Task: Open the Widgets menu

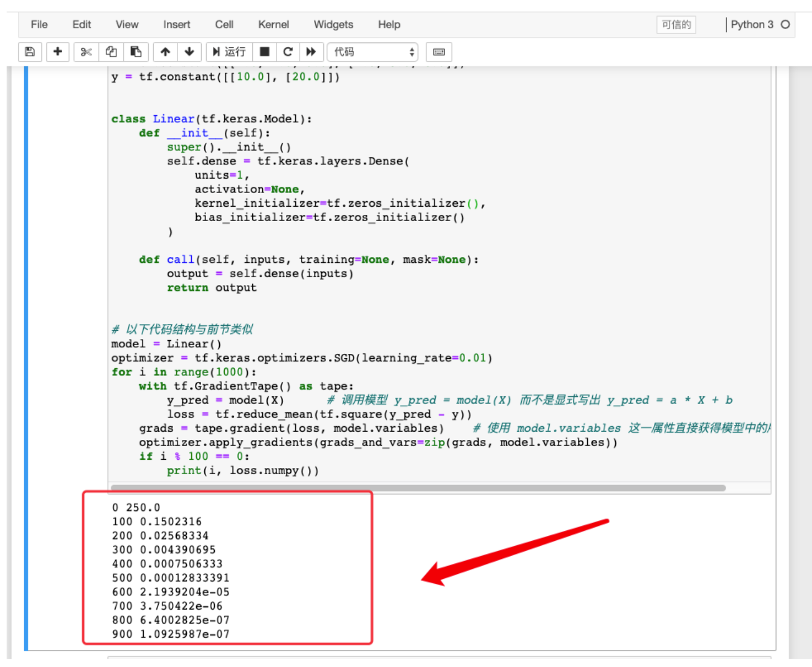Action: pos(333,24)
